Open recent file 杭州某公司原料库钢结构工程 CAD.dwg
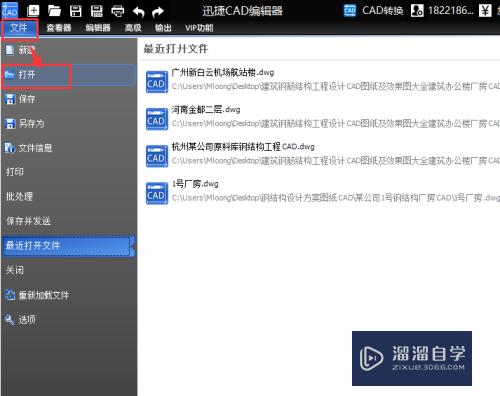The height and width of the screenshot is (396, 500). click(x=243, y=146)
